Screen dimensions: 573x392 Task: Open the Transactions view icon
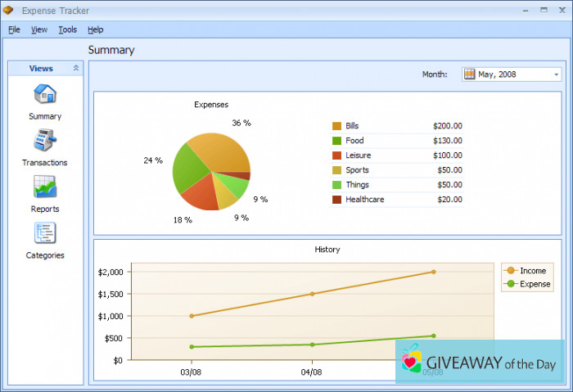pyautogui.click(x=45, y=140)
